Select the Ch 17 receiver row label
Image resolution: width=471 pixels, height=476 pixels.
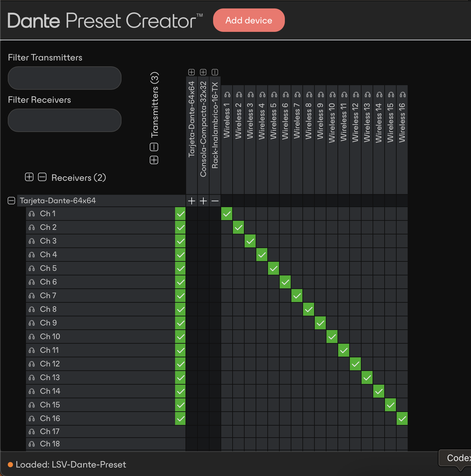point(50,431)
